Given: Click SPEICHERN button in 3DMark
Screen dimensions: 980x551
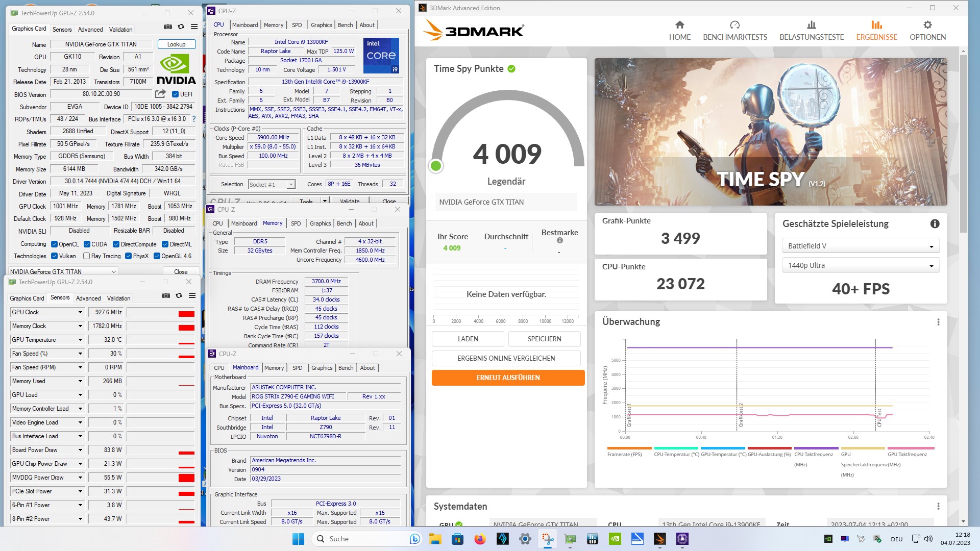Looking at the screenshot, I should click(x=544, y=339).
